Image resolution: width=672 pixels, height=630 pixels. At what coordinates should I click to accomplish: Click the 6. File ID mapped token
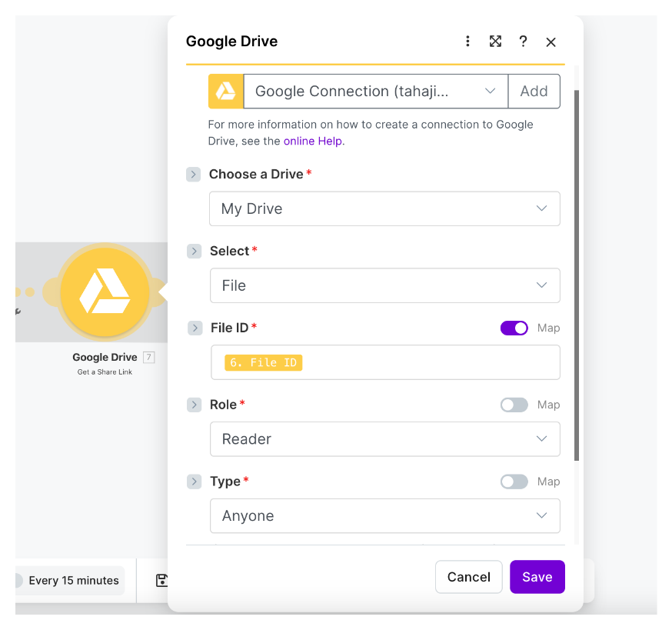coord(263,362)
